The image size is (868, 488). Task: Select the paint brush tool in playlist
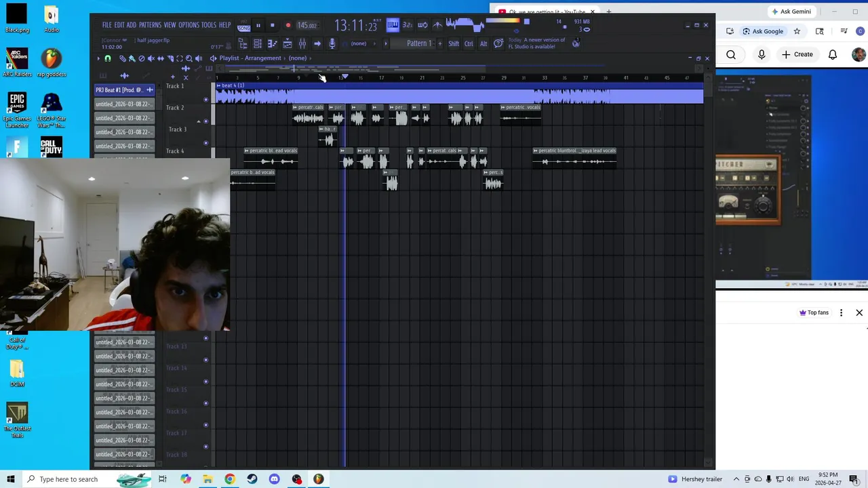[132, 59]
